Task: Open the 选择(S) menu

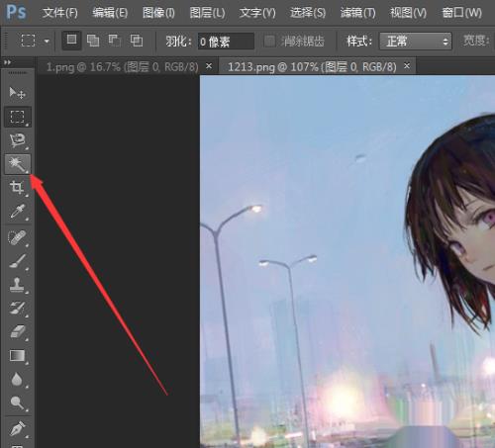Action: (x=308, y=13)
